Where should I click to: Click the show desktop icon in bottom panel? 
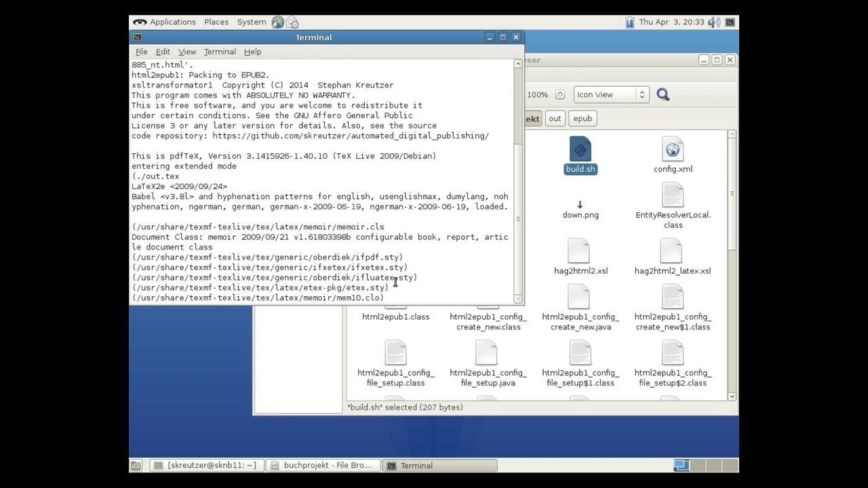click(136, 466)
